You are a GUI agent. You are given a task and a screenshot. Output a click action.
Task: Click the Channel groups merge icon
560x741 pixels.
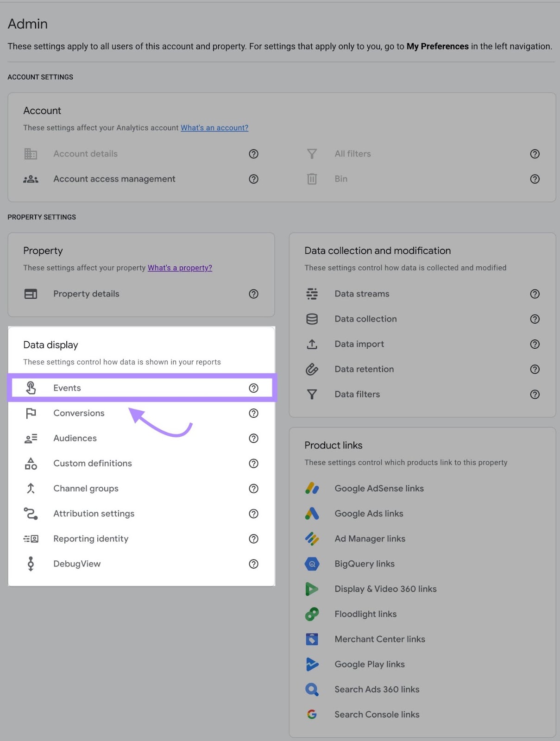coord(31,488)
